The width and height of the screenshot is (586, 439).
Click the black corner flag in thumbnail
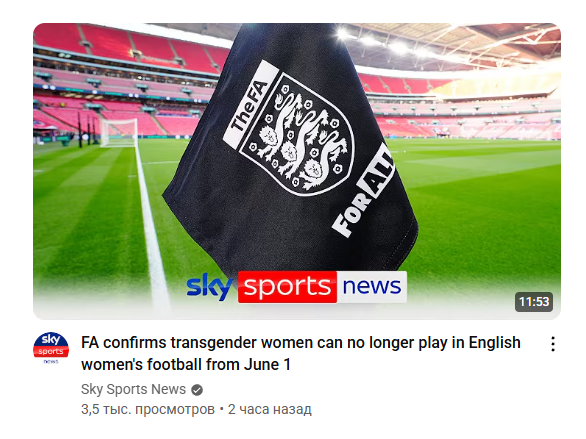pos(290,149)
